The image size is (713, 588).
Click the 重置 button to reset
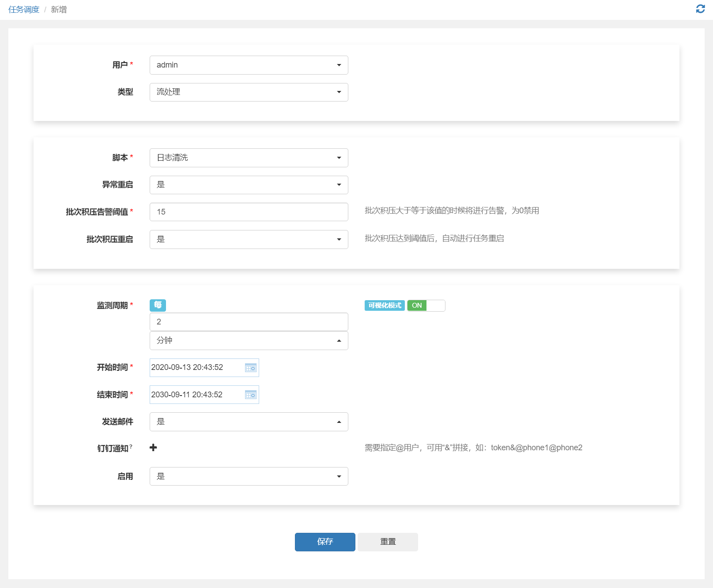(x=387, y=542)
